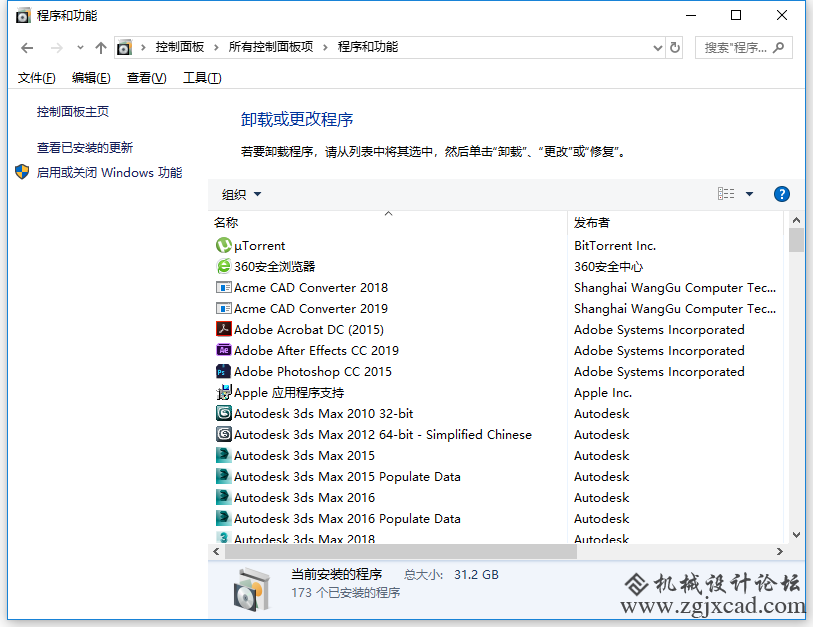This screenshot has width=813, height=627.
Task: Click the Autodesk 3ds Max 2015 icon
Action: [x=223, y=455]
